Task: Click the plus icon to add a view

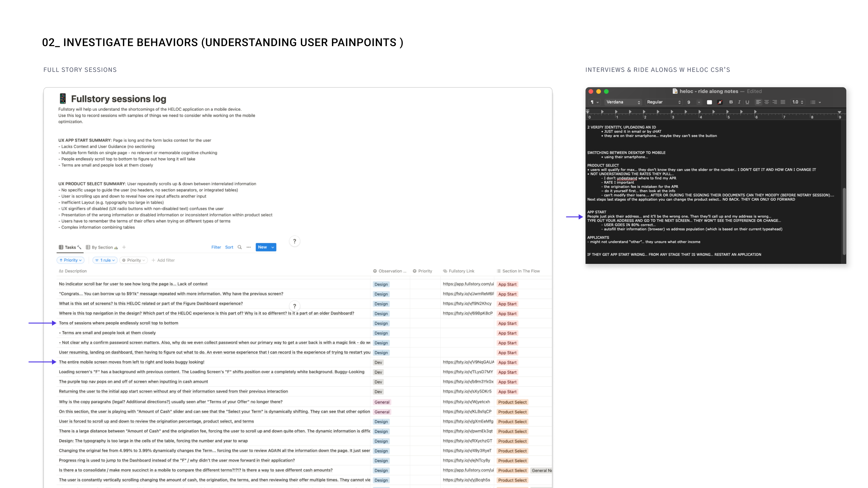Action: 124,247
